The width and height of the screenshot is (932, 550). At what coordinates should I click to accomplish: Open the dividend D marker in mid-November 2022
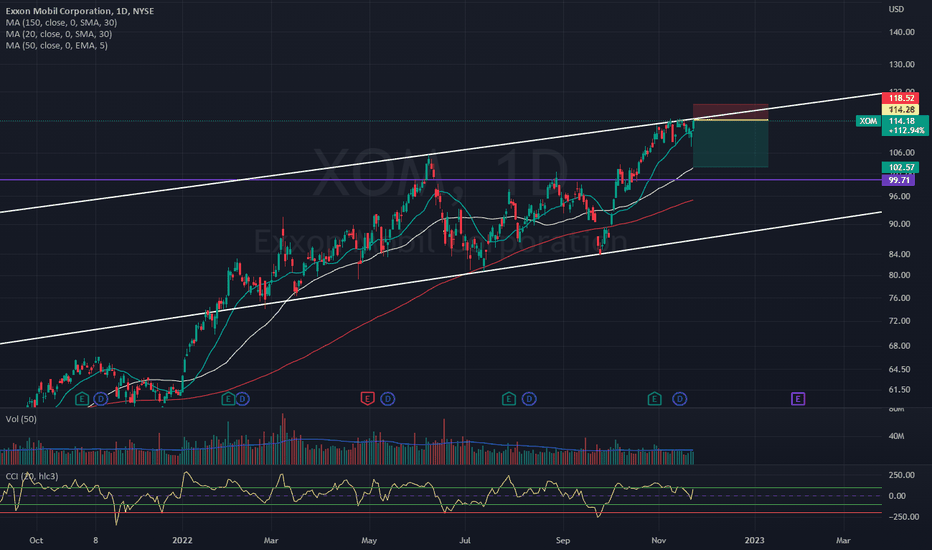coord(679,399)
